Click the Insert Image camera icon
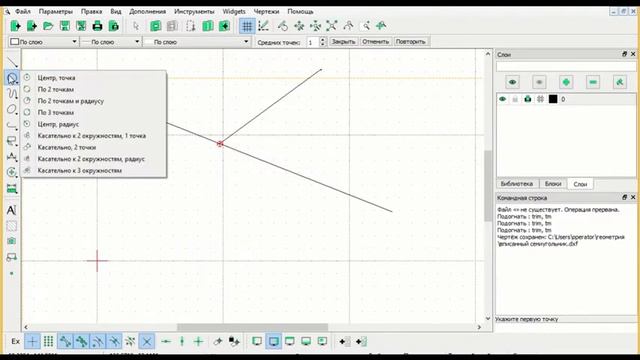This screenshot has height=360, width=640. [x=11, y=241]
